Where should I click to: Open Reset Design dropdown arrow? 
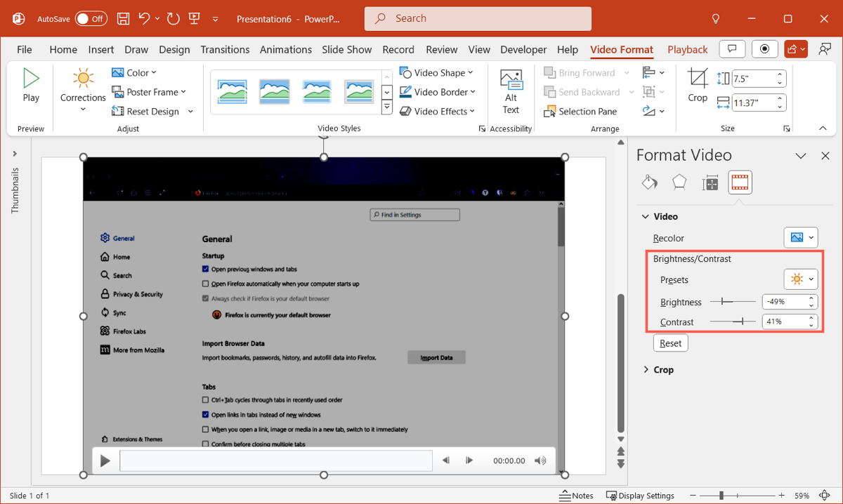(x=190, y=112)
